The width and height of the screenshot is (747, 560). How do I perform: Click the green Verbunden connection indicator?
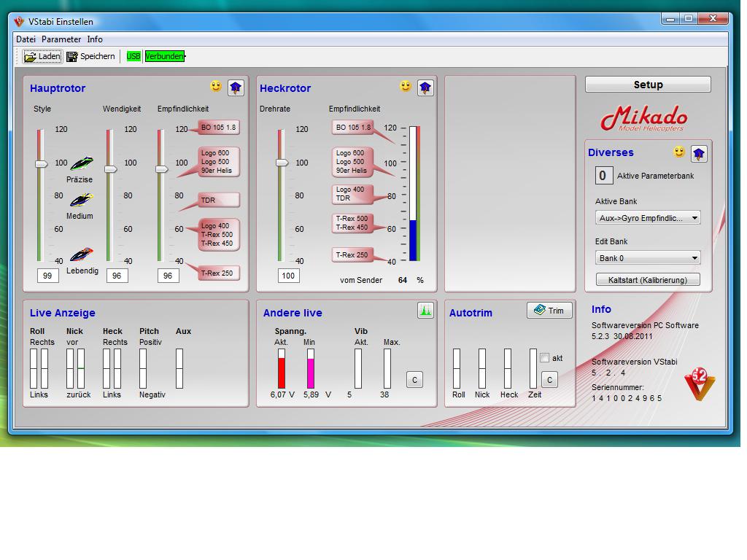pos(164,56)
